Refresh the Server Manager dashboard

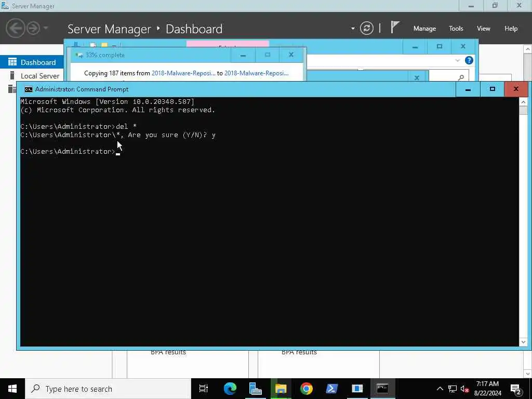(366, 28)
